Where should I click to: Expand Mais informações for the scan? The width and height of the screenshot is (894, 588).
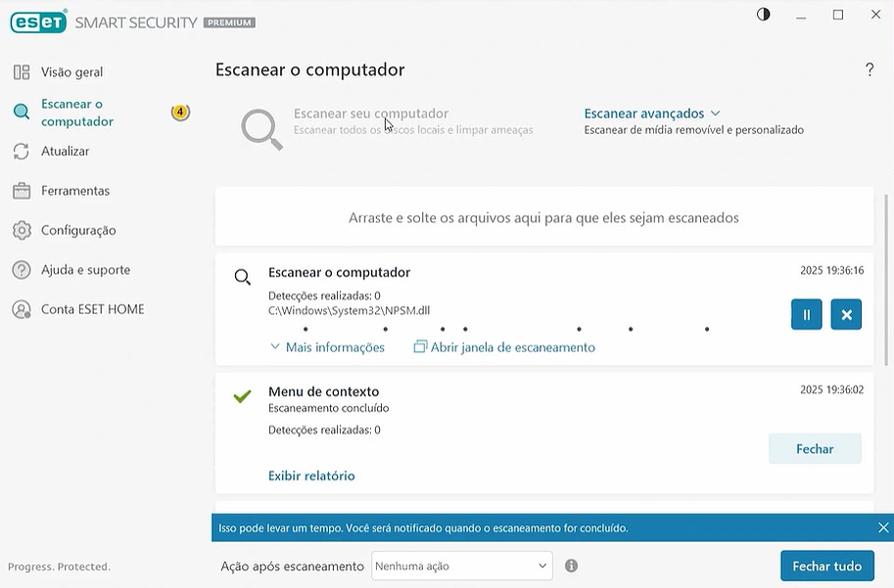[327, 347]
